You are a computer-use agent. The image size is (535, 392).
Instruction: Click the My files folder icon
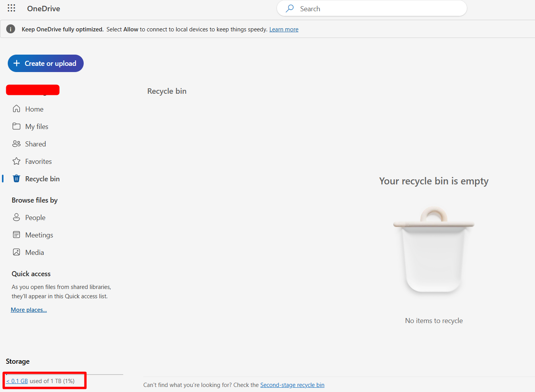coord(16,126)
